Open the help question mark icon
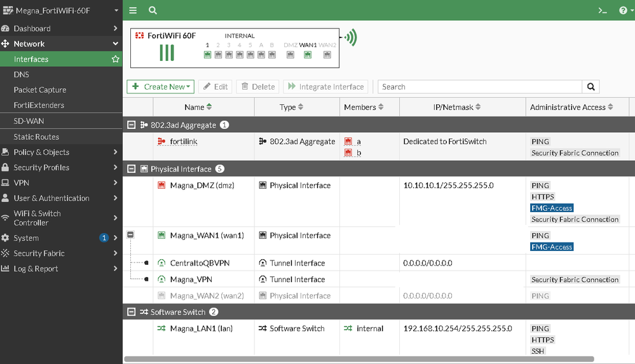Viewport: 635px width, 364px height. point(624,11)
